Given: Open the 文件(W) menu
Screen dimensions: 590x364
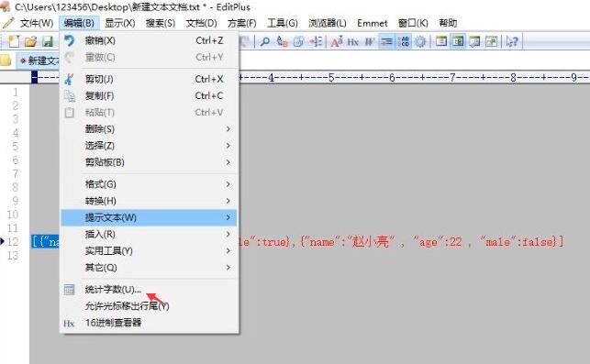Looking at the screenshot, I should (37, 23).
